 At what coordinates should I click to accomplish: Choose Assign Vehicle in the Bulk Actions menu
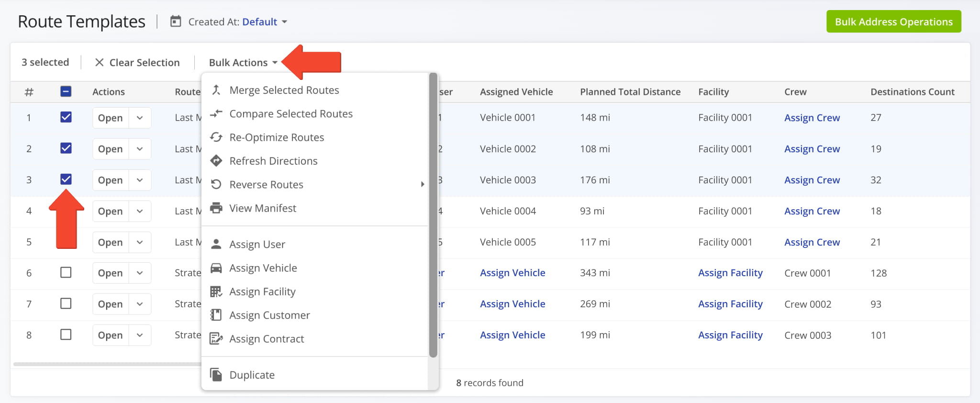[315, 268]
